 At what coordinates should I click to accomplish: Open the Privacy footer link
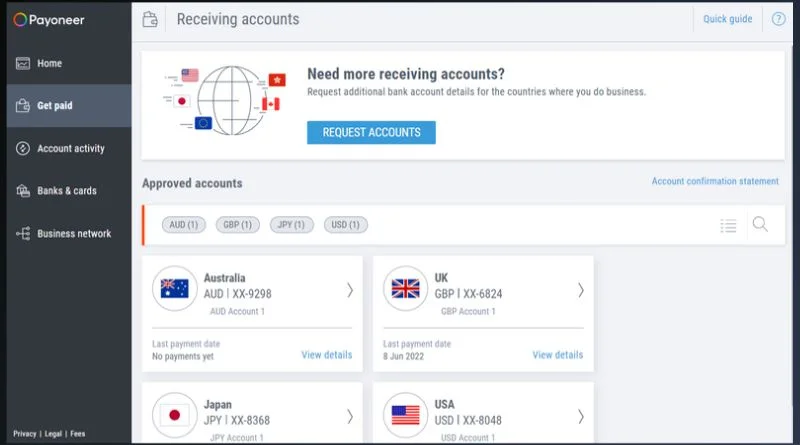[x=24, y=434]
